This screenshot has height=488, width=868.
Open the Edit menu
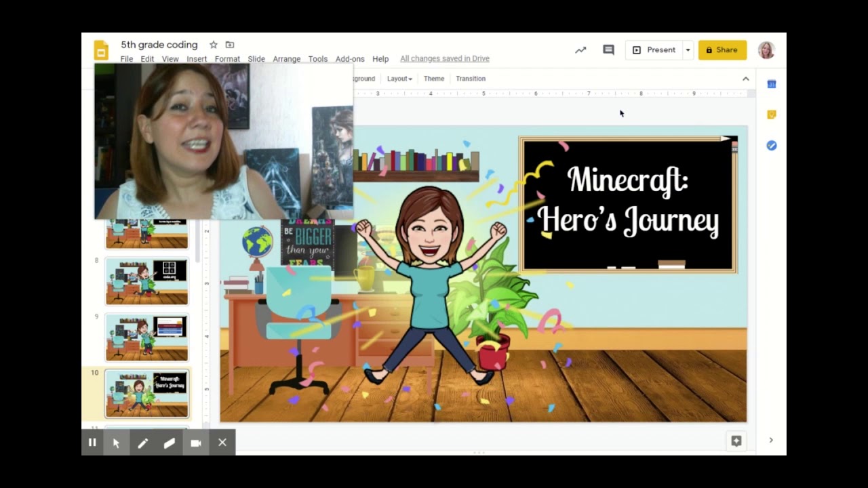(147, 59)
